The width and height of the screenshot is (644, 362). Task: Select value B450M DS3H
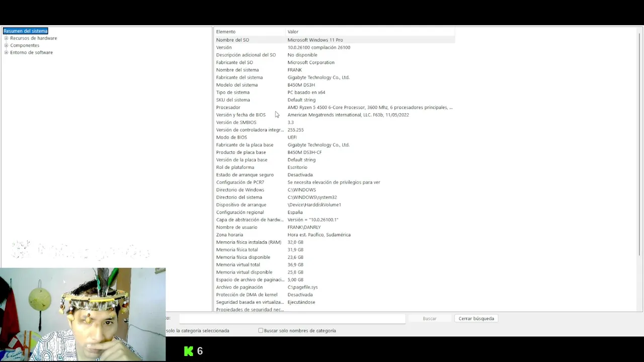tap(301, 85)
